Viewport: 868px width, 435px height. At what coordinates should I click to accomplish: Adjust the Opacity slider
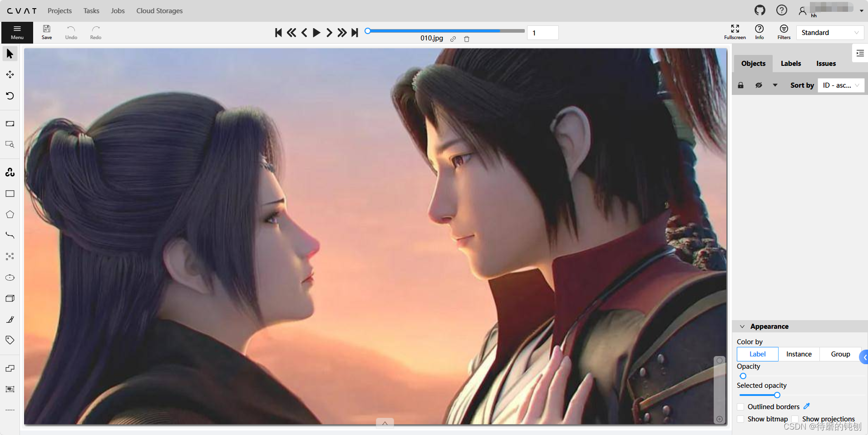point(743,376)
